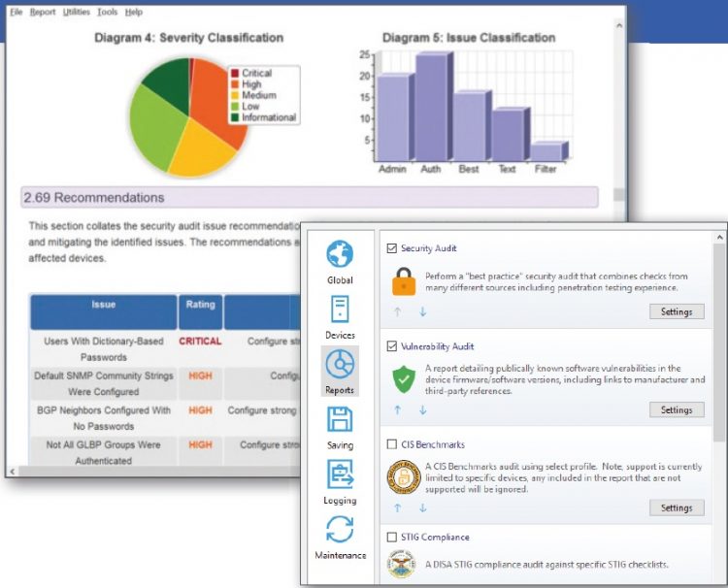The image size is (728, 588).
Task: Select the Devices sidebar icon
Action: (x=340, y=310)
